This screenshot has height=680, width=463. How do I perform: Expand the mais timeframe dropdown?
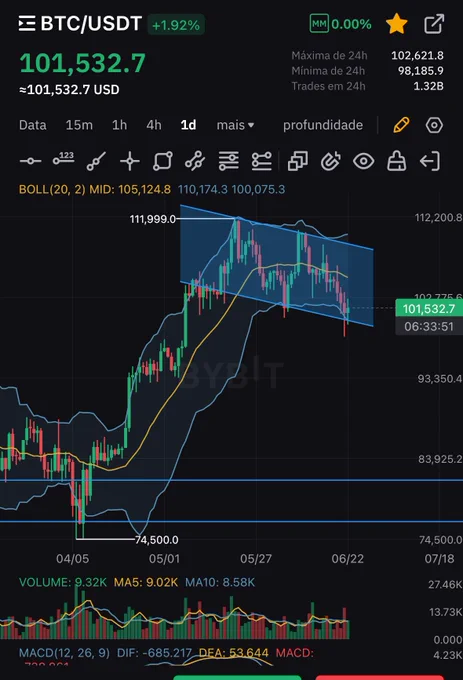click(235, 125)
